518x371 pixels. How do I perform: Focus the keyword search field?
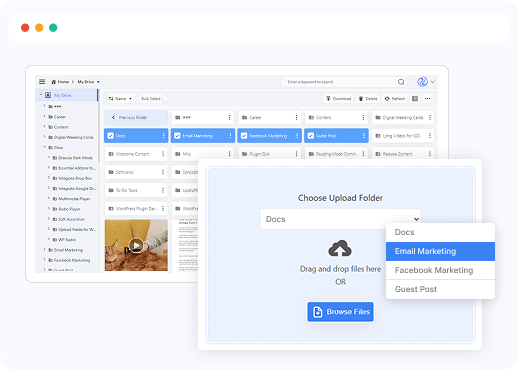point(344,82)
